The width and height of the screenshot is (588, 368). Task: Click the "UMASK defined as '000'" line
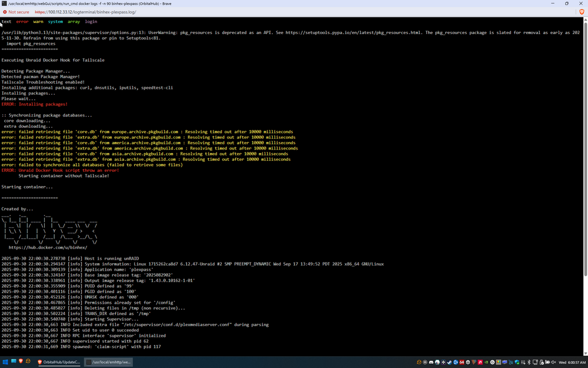70,297
